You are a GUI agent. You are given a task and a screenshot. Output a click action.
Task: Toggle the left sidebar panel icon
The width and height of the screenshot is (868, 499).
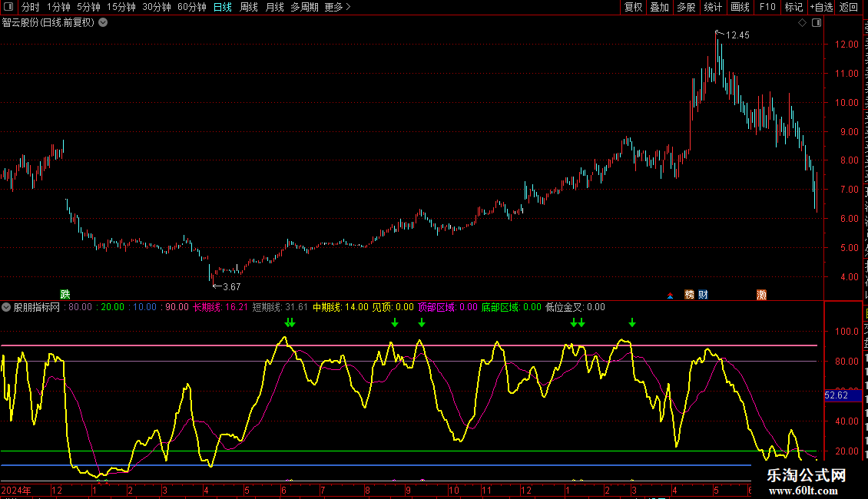pos(8,7)
